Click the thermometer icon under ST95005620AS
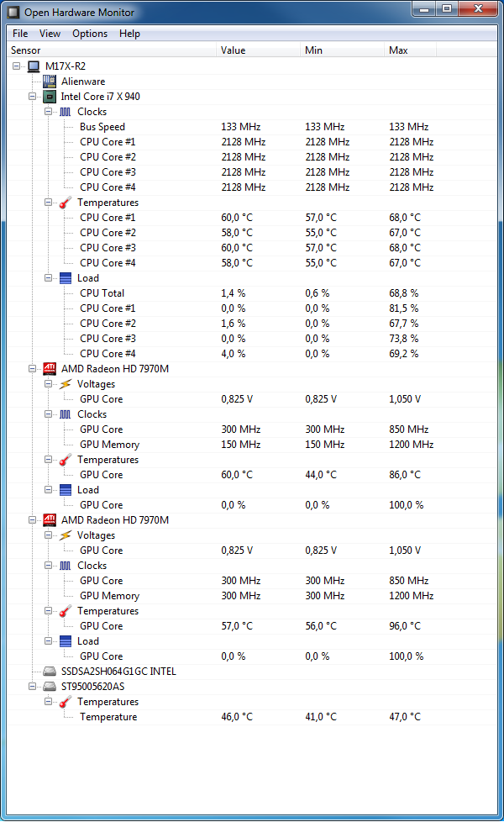The image size is (504, 822). coord(65,702)
